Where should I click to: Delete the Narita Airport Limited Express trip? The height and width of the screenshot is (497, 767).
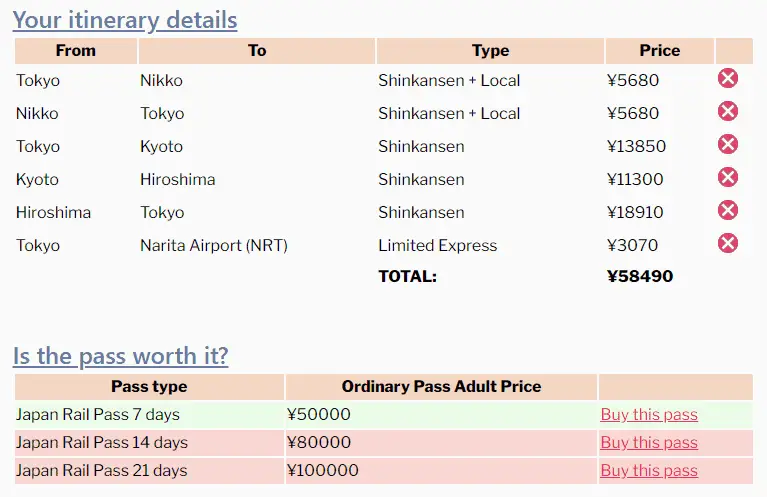pos(727,244)
